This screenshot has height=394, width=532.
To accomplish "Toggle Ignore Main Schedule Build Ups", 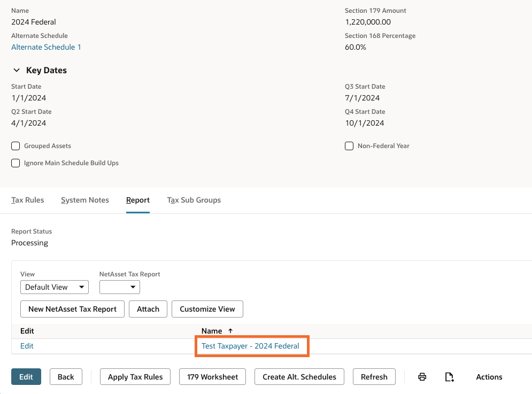I will (x=16, y=163).
